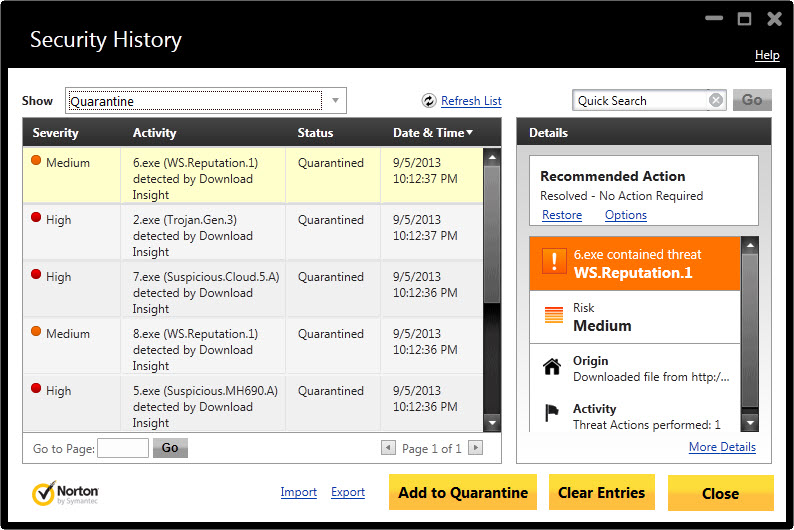Sort by the Activity column header
Image resolution: width=794 pixels, height=530 pixels.
click(x=154, y=133)
